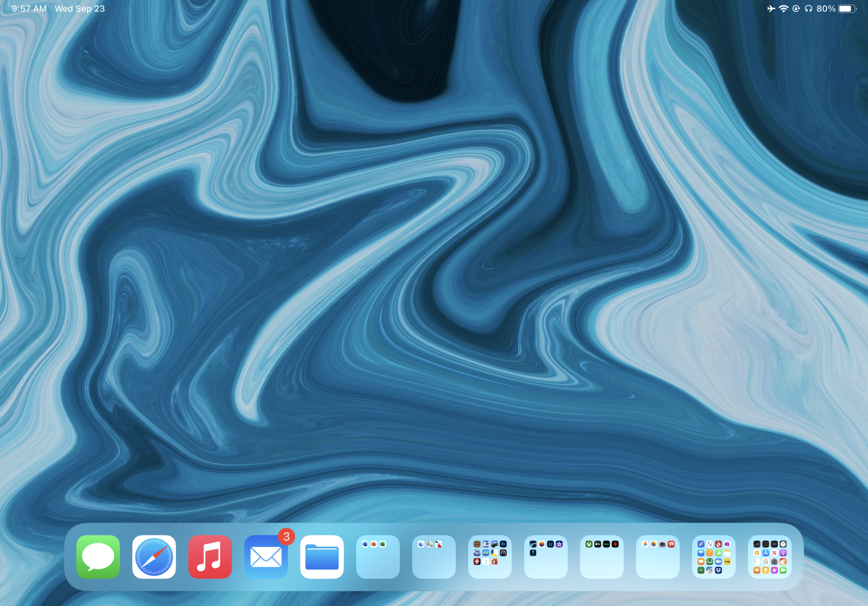Open folder with Xbox, Hulu, Netflix
Image resolution: width=868 pixels, height=606 pixels.
tap(602, 557)
